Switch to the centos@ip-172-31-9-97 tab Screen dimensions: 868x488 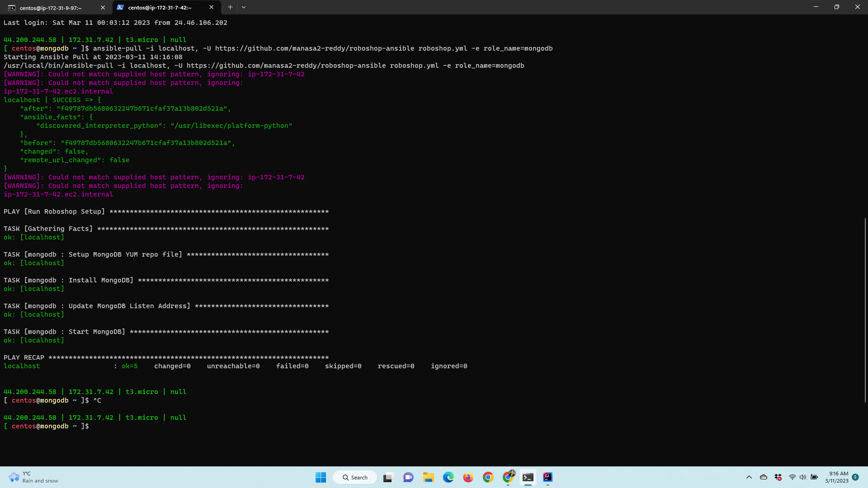54,7
